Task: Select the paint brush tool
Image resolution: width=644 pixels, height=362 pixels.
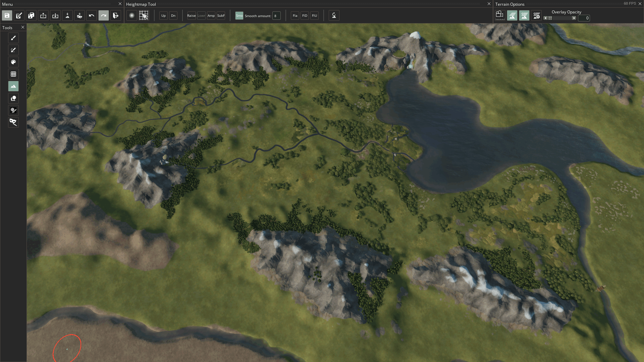Action: coord(13,38)
